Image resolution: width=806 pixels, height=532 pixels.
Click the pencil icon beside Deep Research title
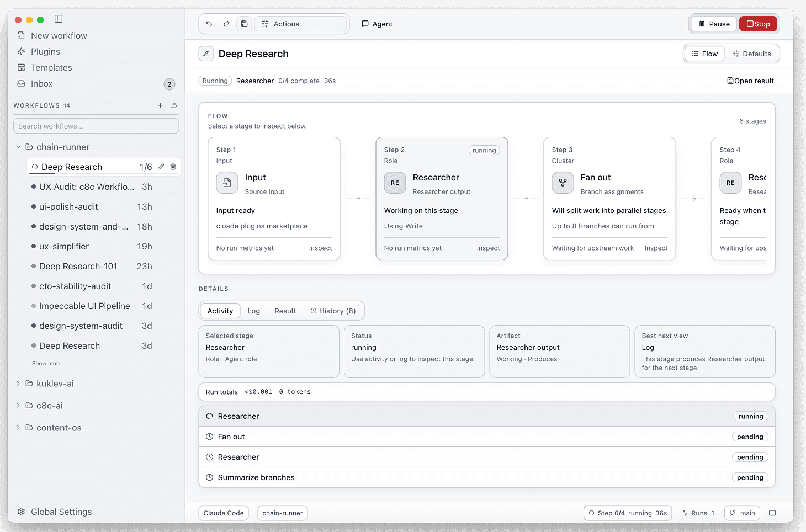(x=206, y=54)
